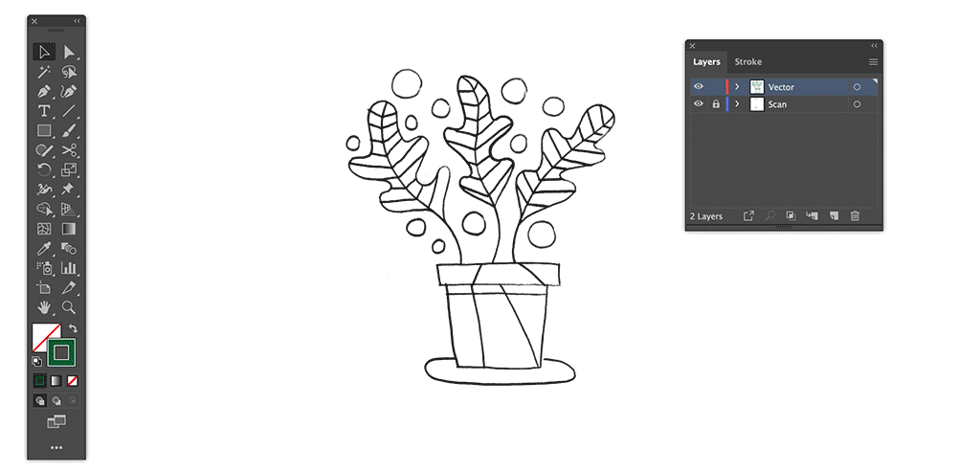Select the Gradient tool

click(x=69, y=229)
